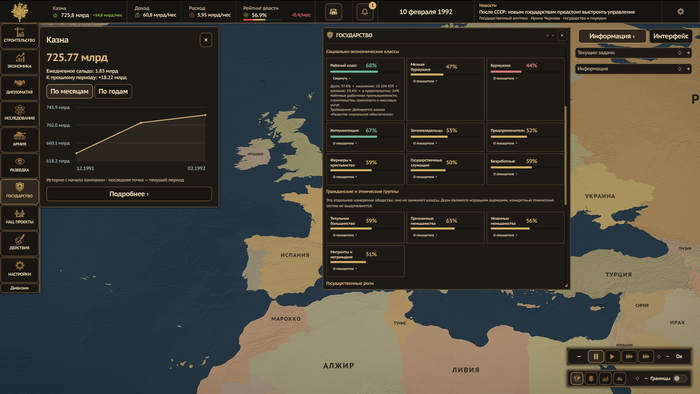Expand О показателе under Государственные служащие
This screenshot has width=700, height=394.
tap(425, 177)
